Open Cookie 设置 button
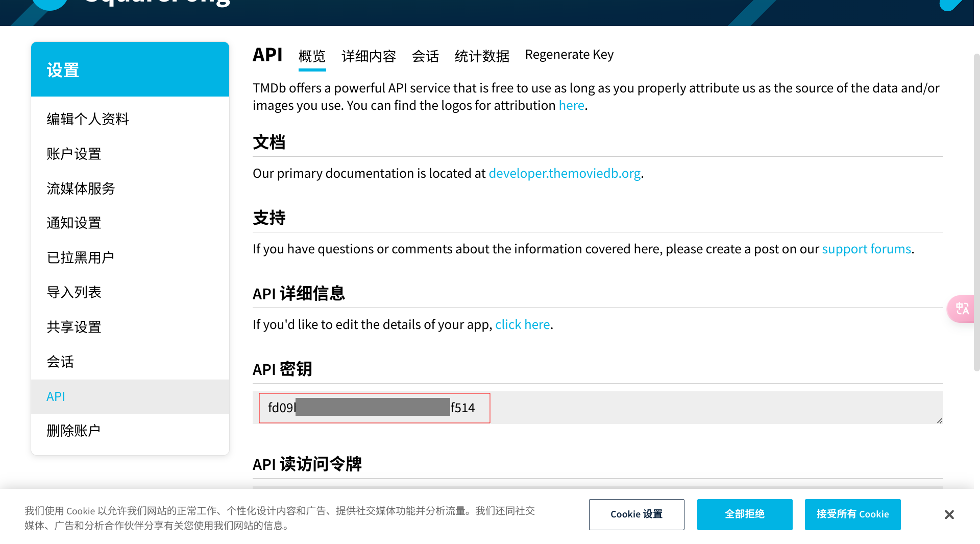 pyautogui.click(x=636, y=514)
